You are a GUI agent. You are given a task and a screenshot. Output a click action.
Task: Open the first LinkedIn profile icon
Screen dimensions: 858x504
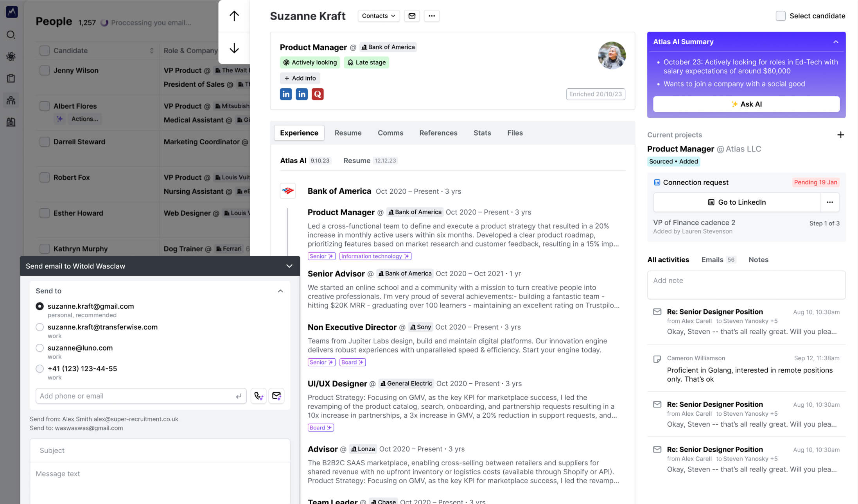pyautogui.click(x=286, y=94)
